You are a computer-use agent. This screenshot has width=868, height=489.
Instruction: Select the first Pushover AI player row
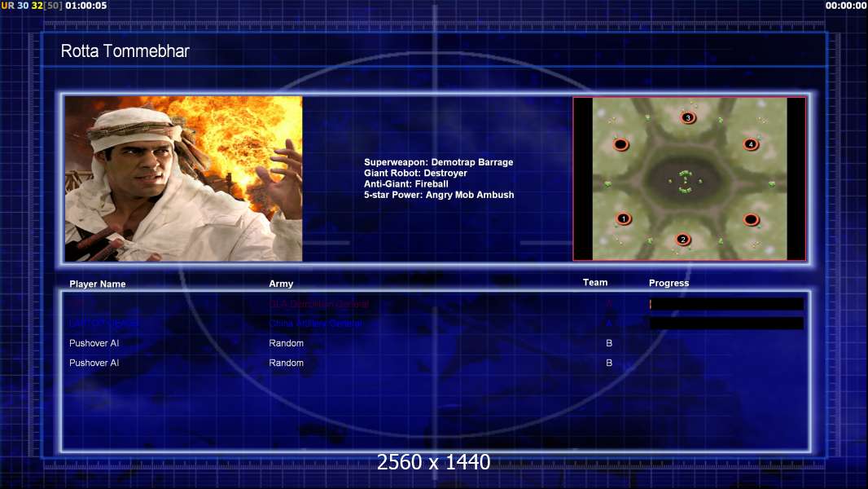coord(435,343)
